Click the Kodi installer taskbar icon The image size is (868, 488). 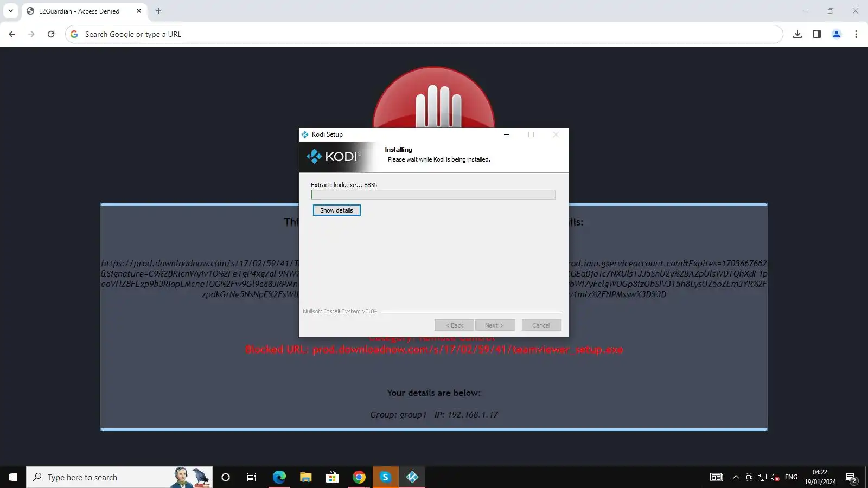click(x=412, y=477)
